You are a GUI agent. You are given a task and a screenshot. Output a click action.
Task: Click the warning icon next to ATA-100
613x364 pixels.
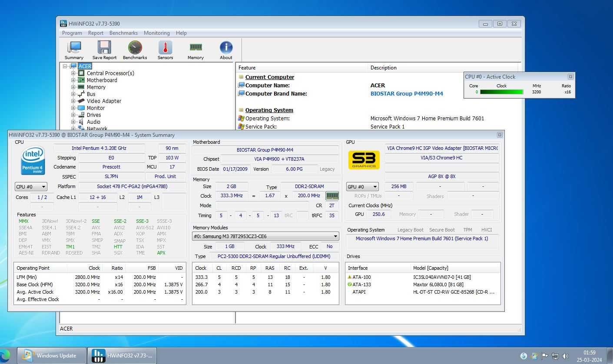(350, 277)
